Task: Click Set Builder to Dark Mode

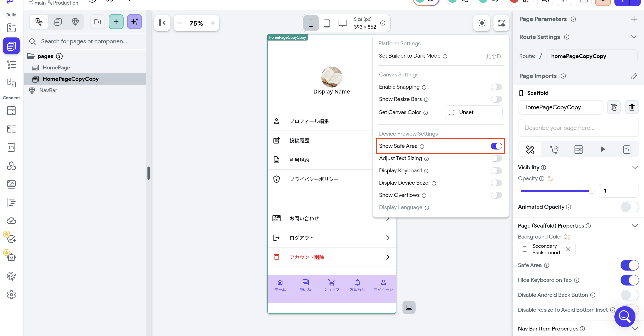Action: (410, 56)
